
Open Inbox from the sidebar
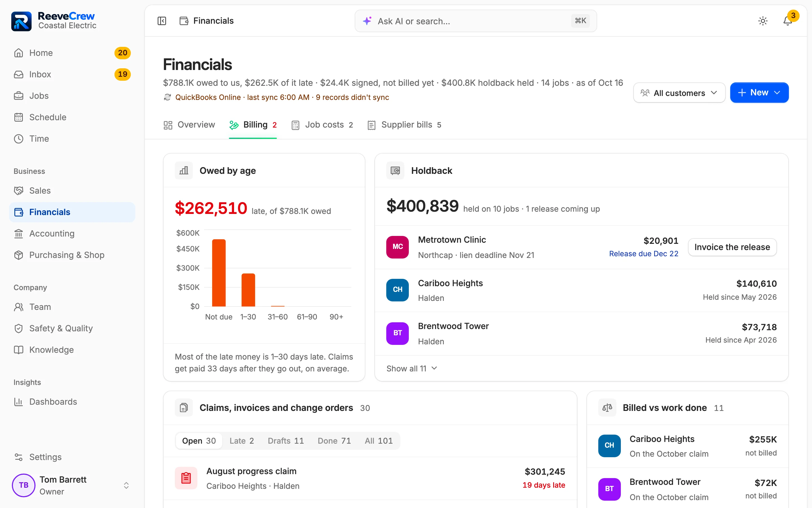tap(72, 74)
